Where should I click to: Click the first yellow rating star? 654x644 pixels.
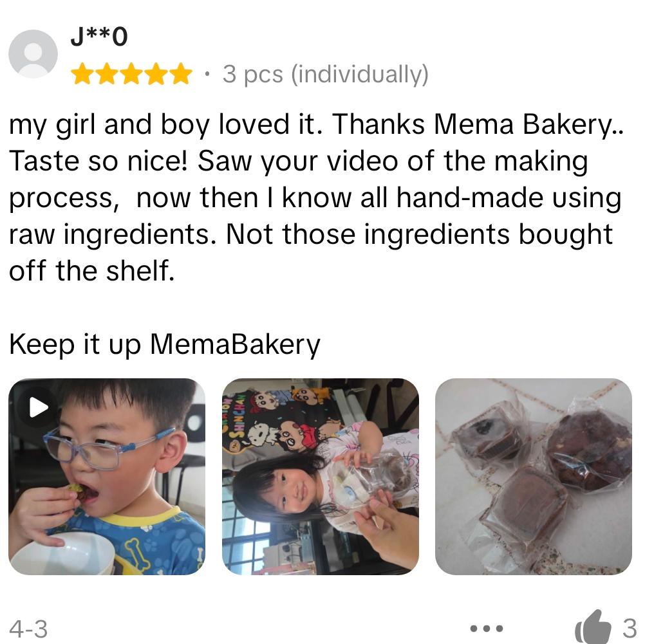[82, 74]
